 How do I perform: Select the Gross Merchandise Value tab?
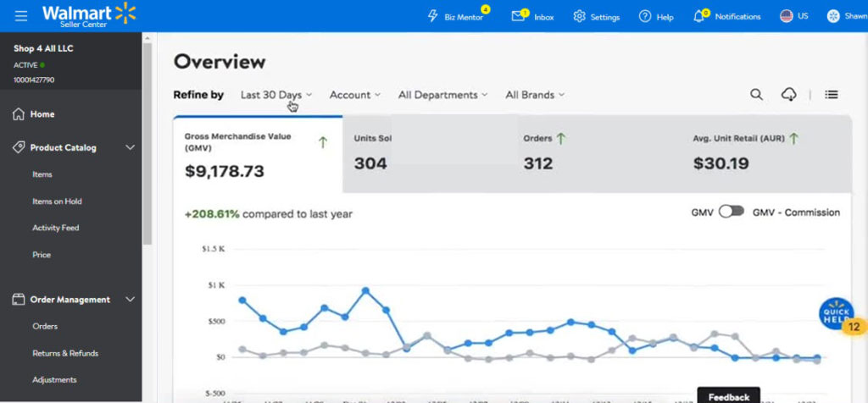coord(258,156)
